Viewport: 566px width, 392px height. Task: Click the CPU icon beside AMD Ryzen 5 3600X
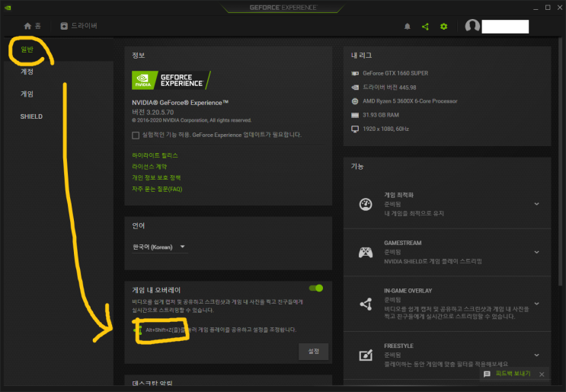pyautogui.click(x=355, y=101)
